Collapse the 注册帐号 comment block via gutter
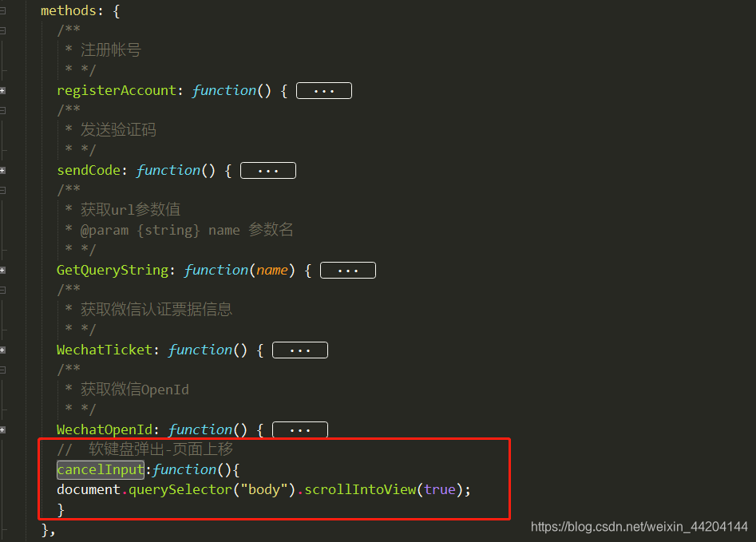Image resolution: width=756 pixels, height=542 pixels. point(3,31)
